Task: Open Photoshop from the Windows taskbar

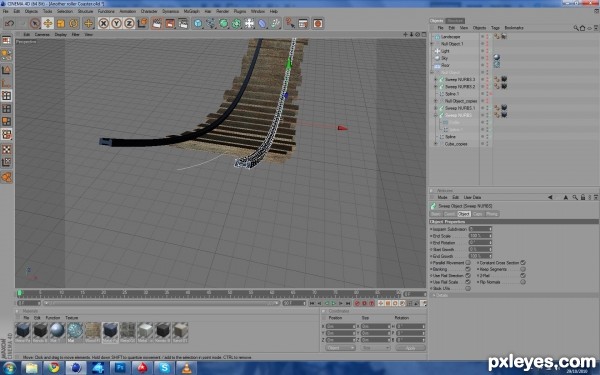Action: tap(120, 368)
